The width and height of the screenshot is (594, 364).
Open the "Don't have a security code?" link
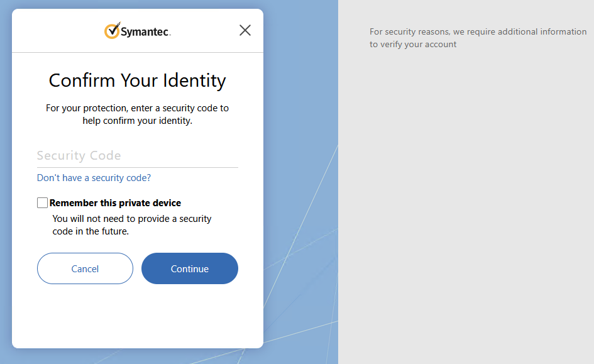(94, 178)
